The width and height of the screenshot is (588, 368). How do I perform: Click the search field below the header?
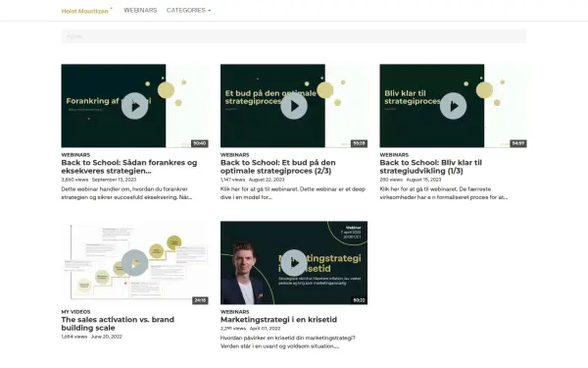[x=294, y=36]
